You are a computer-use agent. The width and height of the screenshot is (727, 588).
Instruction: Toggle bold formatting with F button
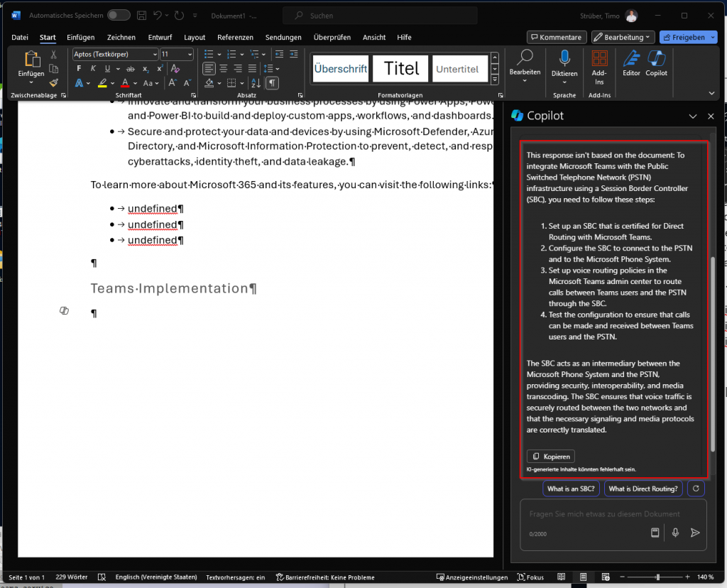tap(79, 69)
